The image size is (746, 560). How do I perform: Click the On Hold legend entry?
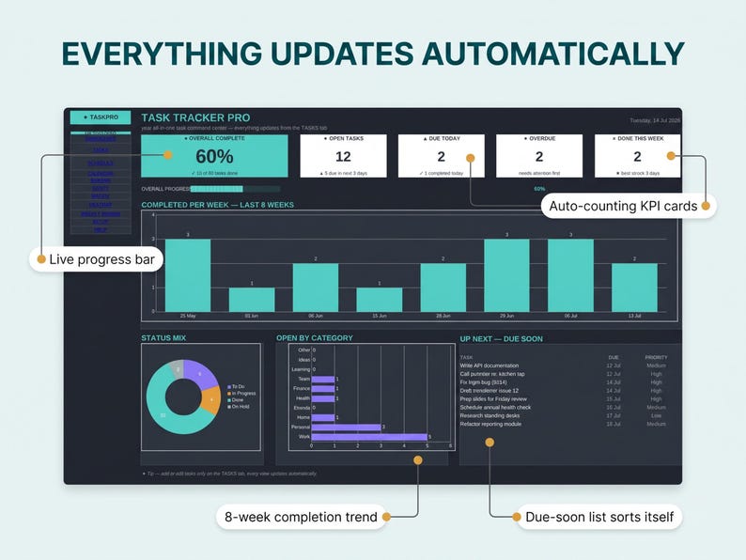pyautogui.click(x=239, y=407)
